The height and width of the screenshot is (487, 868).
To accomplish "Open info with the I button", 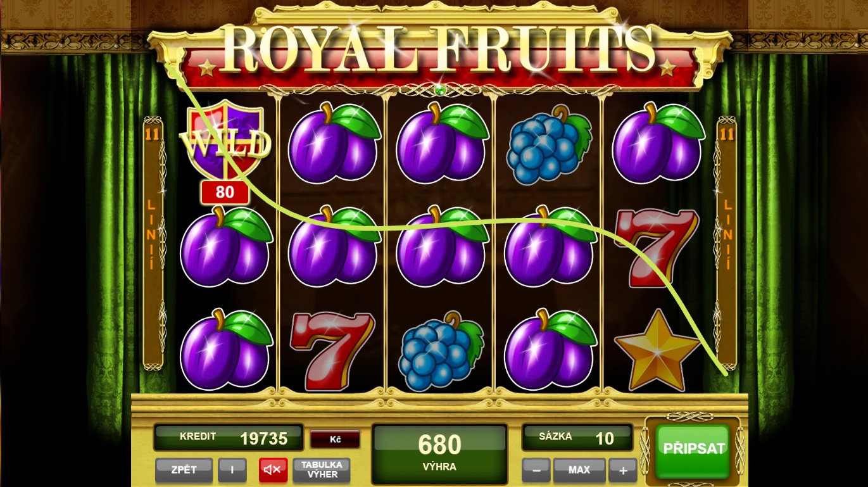I will pyautogui.click(x=232, y=470).
